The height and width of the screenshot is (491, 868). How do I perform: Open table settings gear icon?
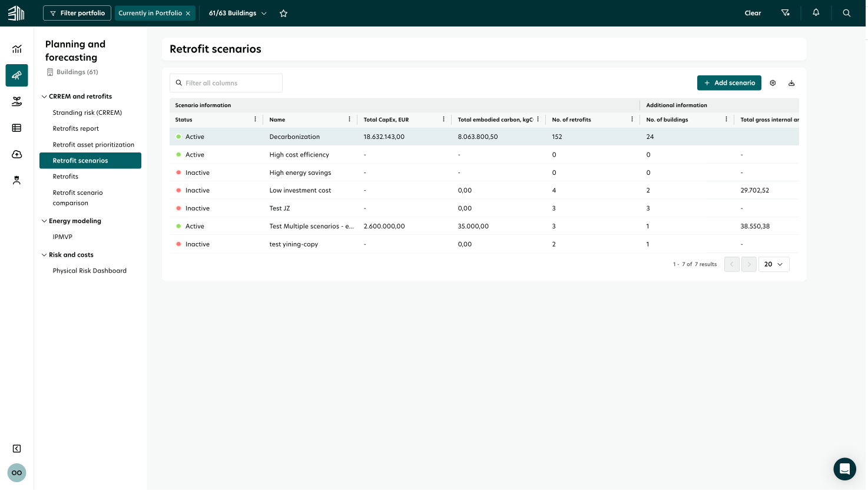coord(773,83)
